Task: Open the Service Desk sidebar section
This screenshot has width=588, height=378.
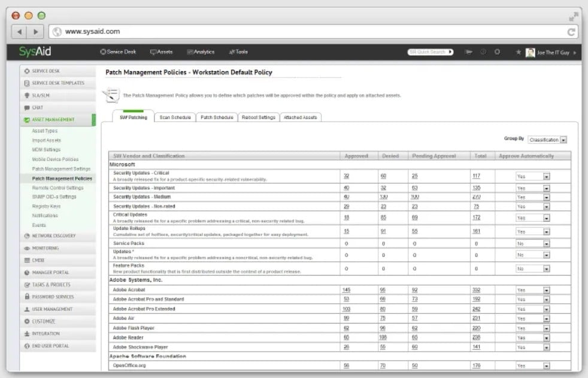Action: pos(57,71)
